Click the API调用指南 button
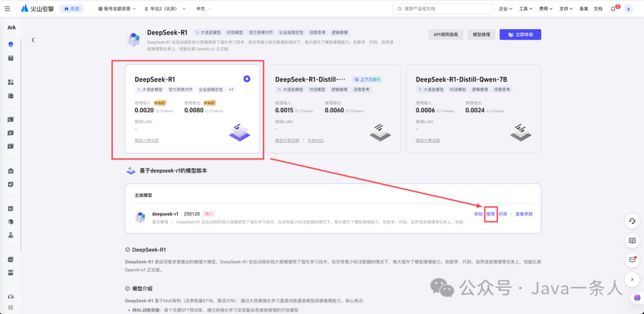Image resolution: width=644 pixels, height=314 pixels. pyautogui.click(x=445, y=35)
